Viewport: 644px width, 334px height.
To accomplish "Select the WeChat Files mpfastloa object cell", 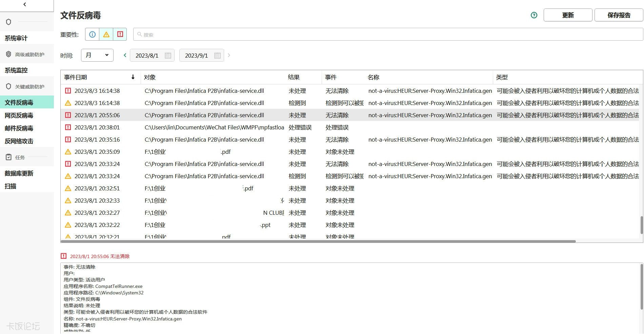I will coord(214,127).
